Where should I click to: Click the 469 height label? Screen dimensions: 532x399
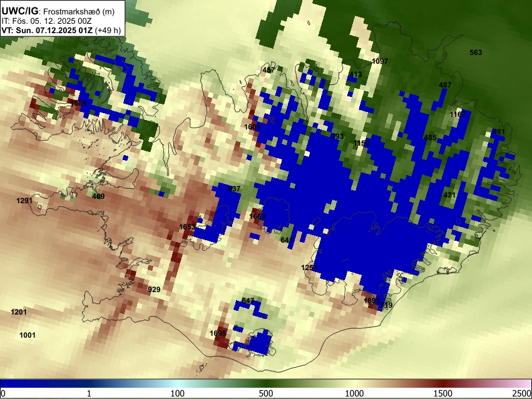tap(98, 196)
